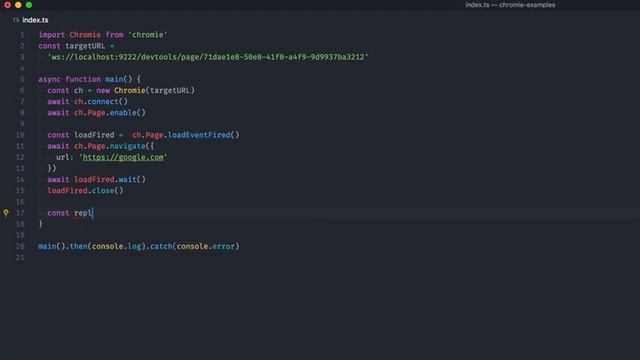Click the websocket URL string on line 3
The height and width of the screenshot is (360, 640).
point(208,57)
